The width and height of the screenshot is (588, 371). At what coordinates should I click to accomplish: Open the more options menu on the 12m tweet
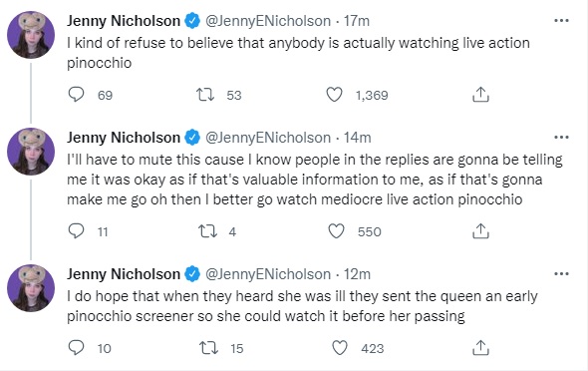coord(561,274)
